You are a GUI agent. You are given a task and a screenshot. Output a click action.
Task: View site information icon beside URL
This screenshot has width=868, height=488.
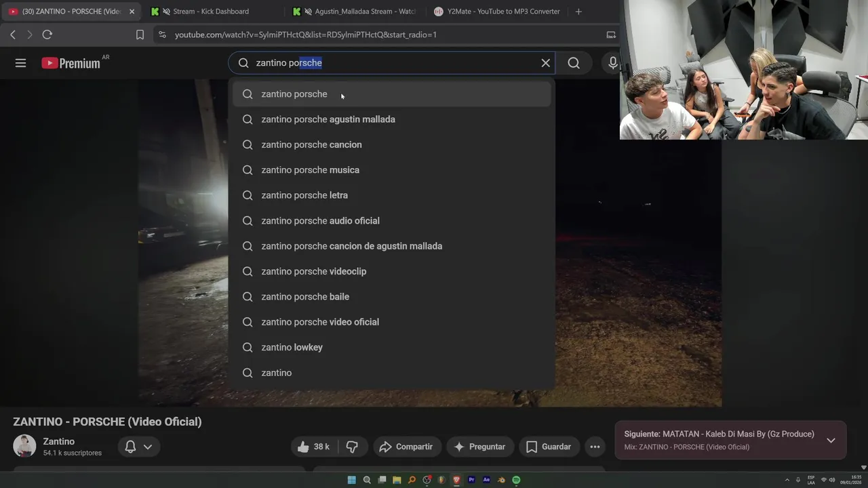(161, 35)
